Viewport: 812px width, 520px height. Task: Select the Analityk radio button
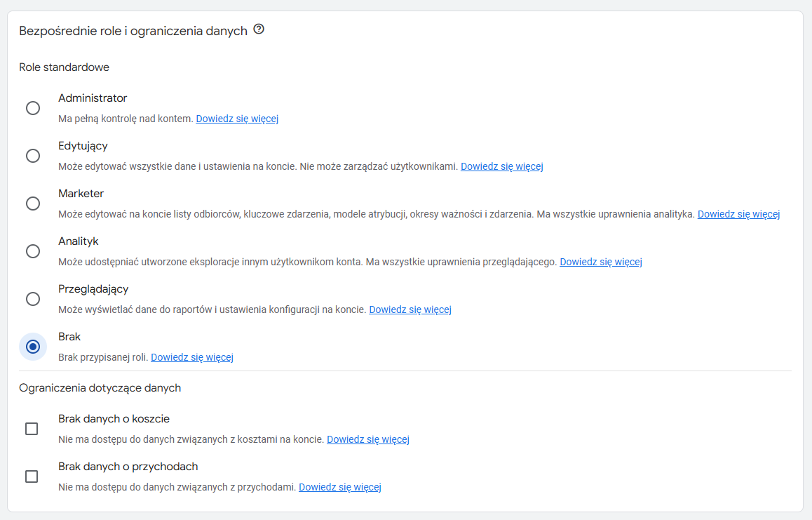[32, 251]
